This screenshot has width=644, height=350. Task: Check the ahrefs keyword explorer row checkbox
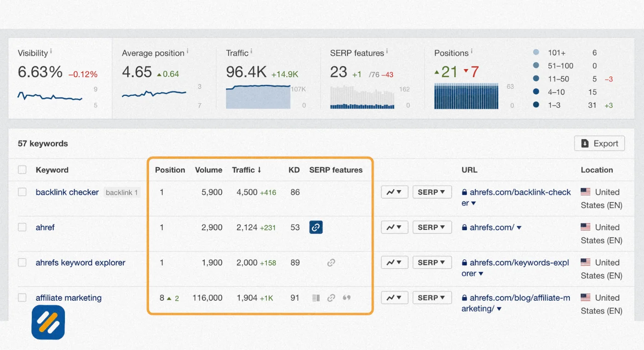point(22,262)
